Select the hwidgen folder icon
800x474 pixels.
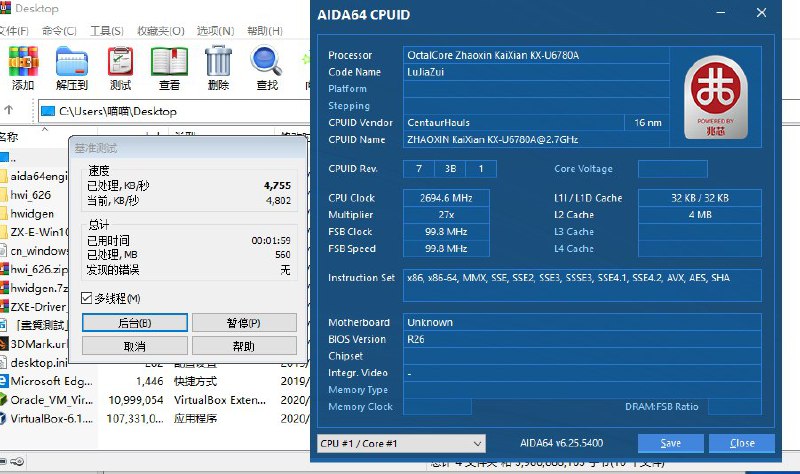(x=4, y=213)
